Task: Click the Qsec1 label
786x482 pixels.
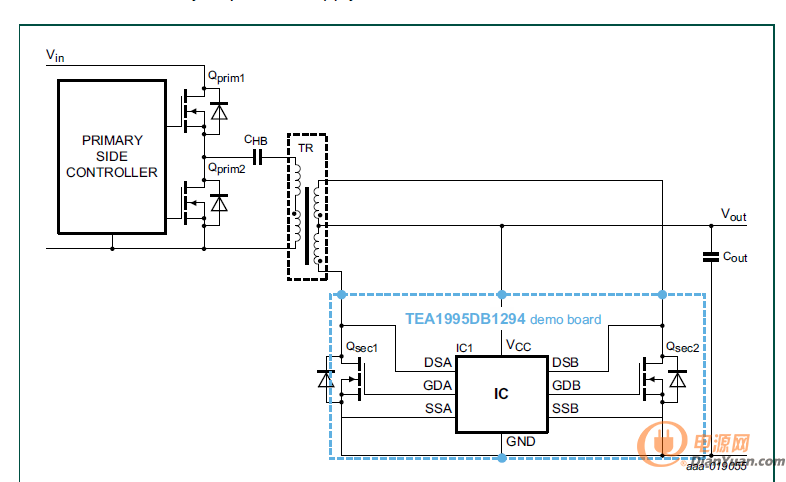Action: click(x=361, y=347)
